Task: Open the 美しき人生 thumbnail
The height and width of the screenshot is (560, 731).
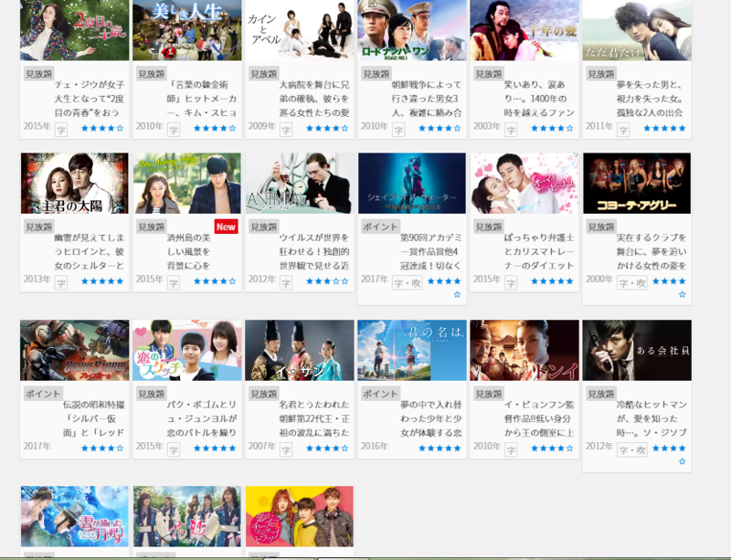Action: click(187, 30)
